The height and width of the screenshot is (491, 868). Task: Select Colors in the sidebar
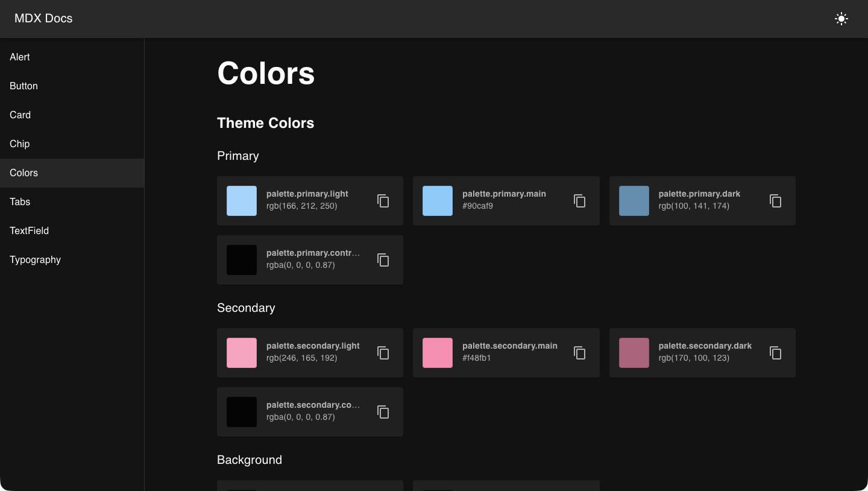(x=24, y=173)
